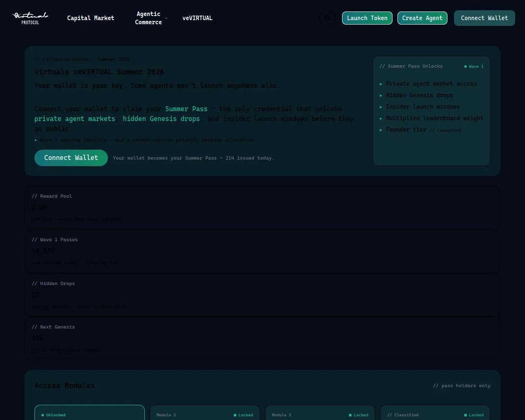The width and height of the screenshot is (525, 420).
Task: Open the Module 3 locked card
Action: click(x=320, y=413)
